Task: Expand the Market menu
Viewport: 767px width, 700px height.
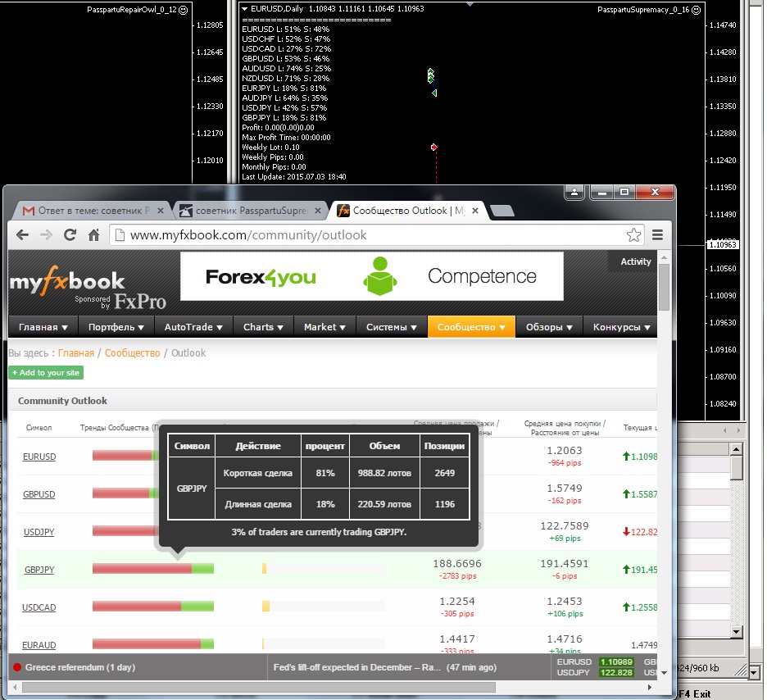Action: (x=324, y=327)
